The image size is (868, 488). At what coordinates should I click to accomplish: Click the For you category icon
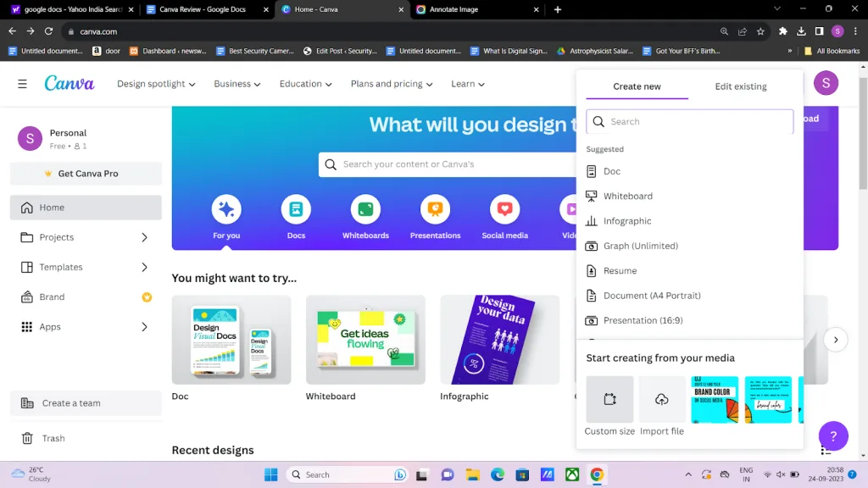(x=226, y=208)
